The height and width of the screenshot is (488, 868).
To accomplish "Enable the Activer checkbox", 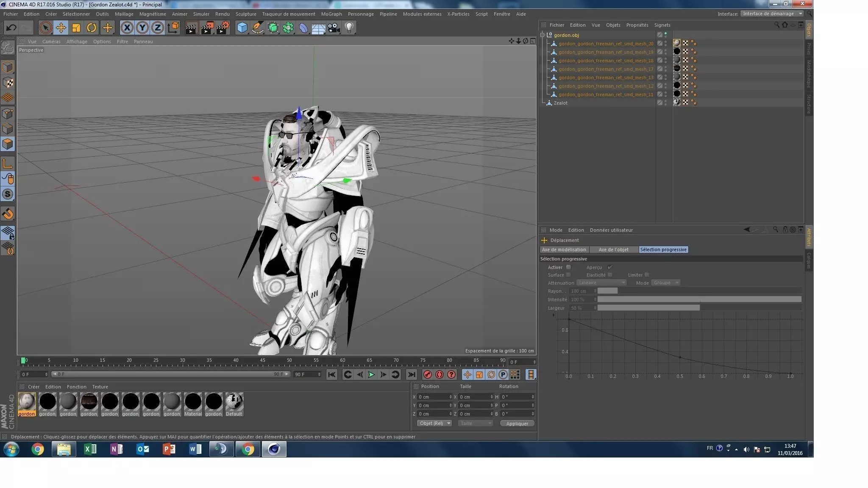I will pyautogui.click(x=568, y=267).
